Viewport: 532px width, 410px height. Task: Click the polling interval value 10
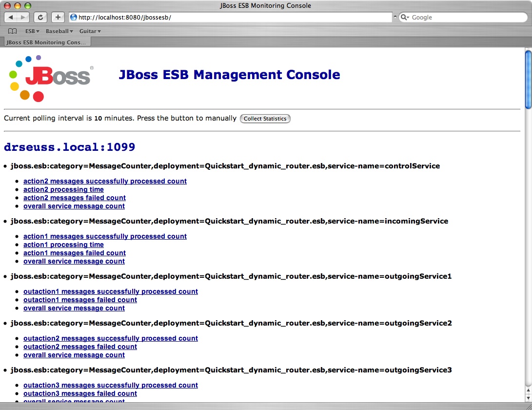tap(98, 118)
